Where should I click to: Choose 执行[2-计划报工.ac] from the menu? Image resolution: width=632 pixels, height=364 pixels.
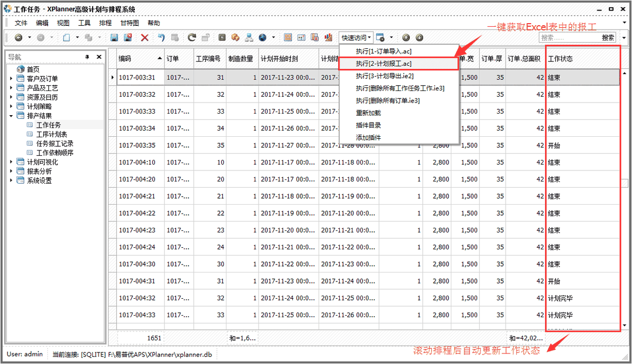pyautogui.click(x=399, y=63)
